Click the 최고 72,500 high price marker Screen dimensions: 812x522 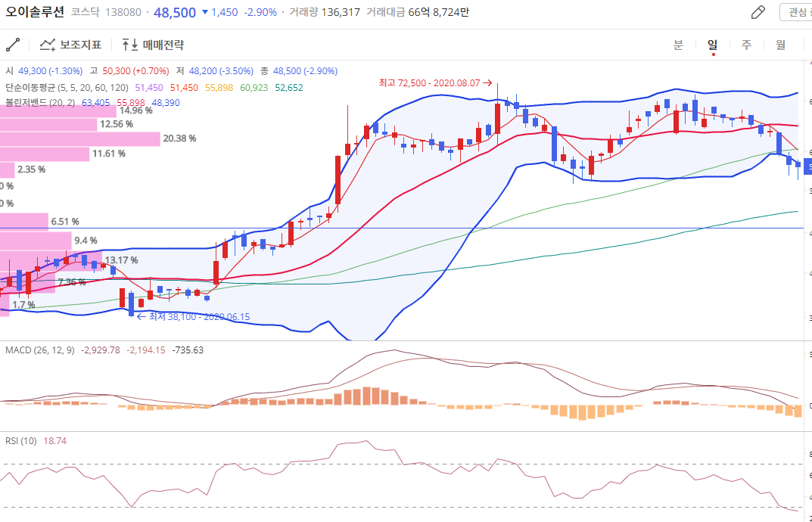coord(435,83)
